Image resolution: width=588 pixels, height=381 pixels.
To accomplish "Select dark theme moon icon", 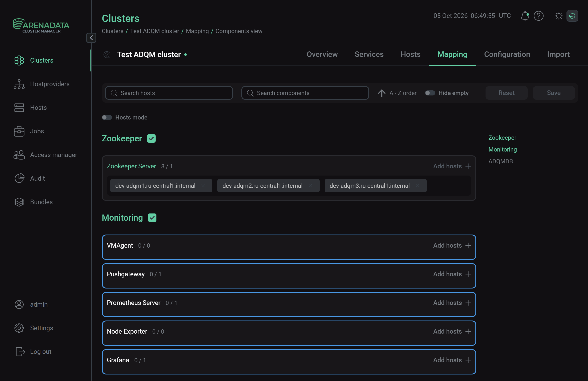I will click(572, 16).
